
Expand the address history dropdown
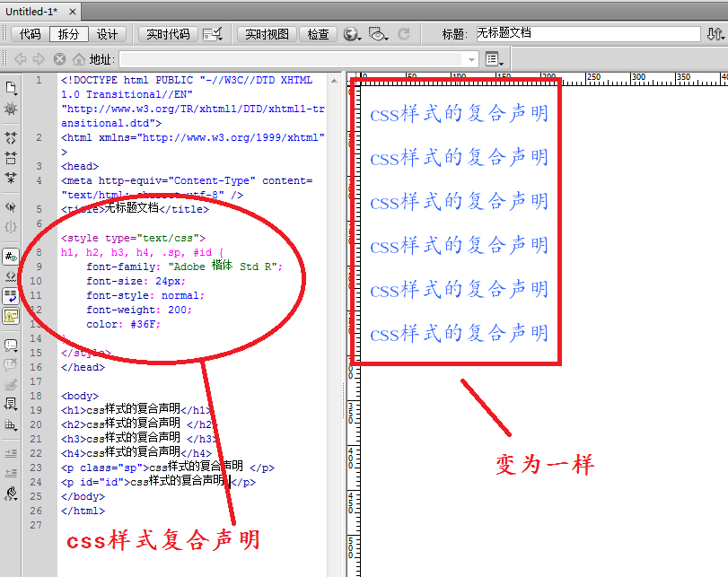point(471,59)
